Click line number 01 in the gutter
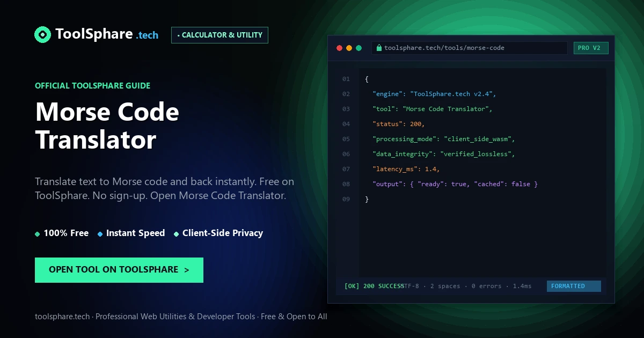The image size is (644, 338). click(346, 79)
